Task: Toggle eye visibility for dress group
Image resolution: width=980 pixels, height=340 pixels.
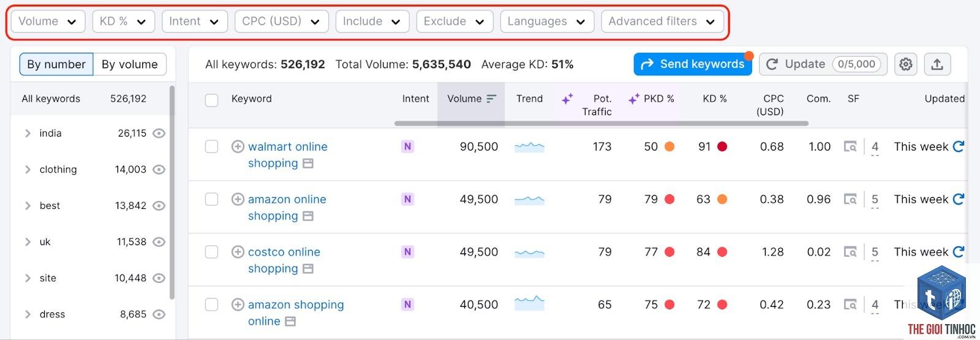Action: tap(159, 314)
